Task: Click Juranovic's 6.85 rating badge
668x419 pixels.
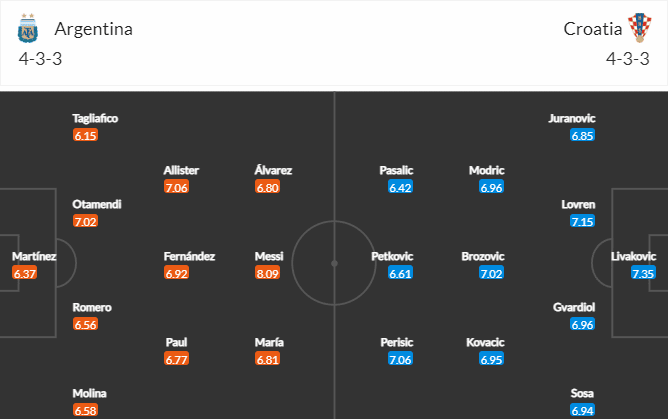Action: [x=582, y=135]
